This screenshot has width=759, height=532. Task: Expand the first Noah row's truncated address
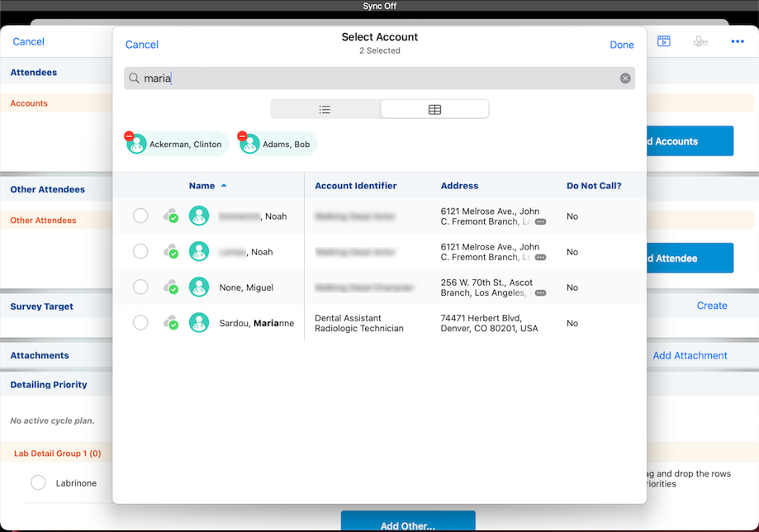pos(542,220)
